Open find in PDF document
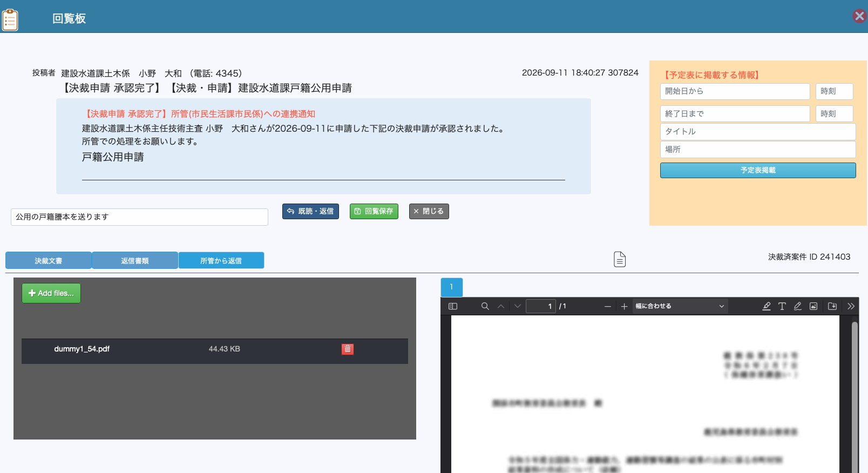This screenshot has height=473, width=868. pyautogui.click(x=485, y=306)
